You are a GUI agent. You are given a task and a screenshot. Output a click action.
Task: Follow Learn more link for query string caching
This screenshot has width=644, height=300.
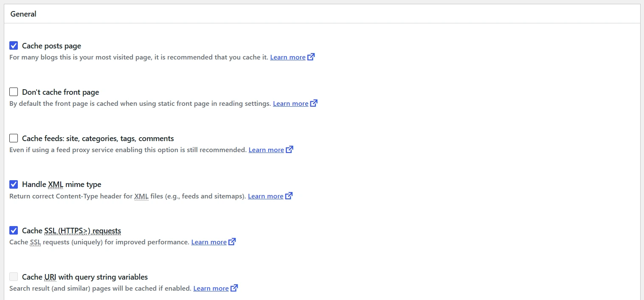click(x=211, y=289)
